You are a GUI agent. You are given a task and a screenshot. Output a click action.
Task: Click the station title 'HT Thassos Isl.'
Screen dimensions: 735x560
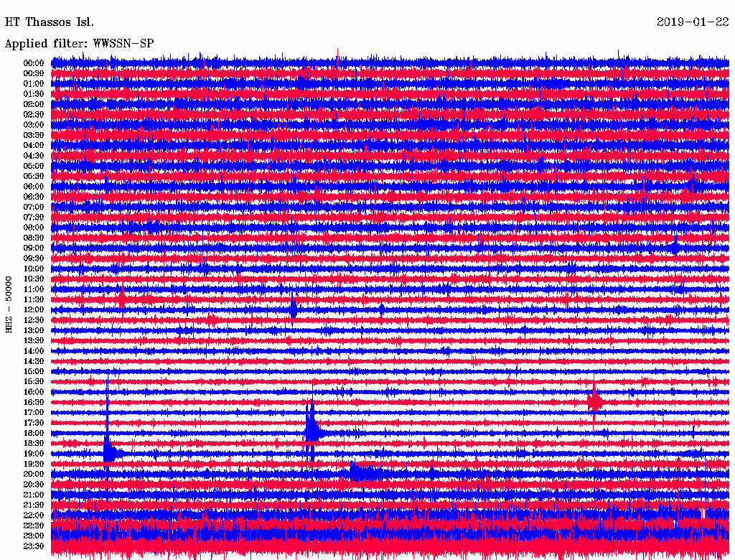50,22
